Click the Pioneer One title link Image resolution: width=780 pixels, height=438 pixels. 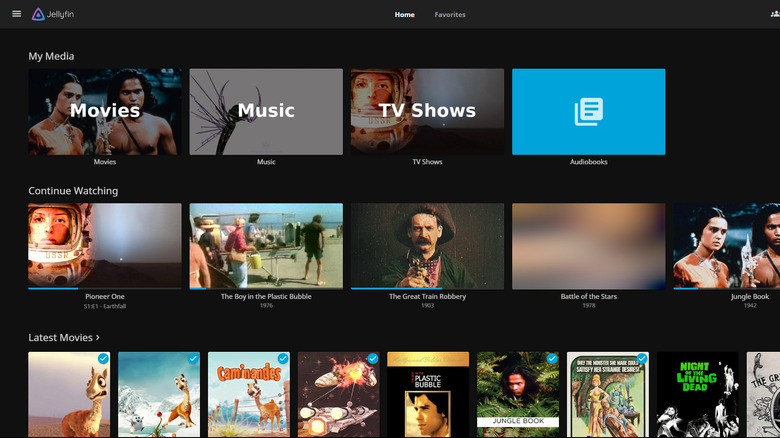coord(105,297)
